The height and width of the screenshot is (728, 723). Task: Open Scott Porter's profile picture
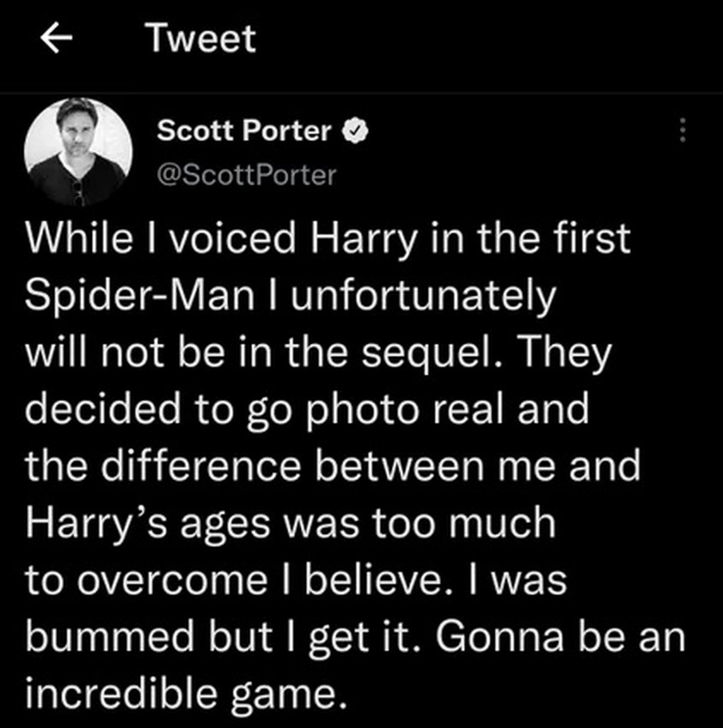pos(78,151)
